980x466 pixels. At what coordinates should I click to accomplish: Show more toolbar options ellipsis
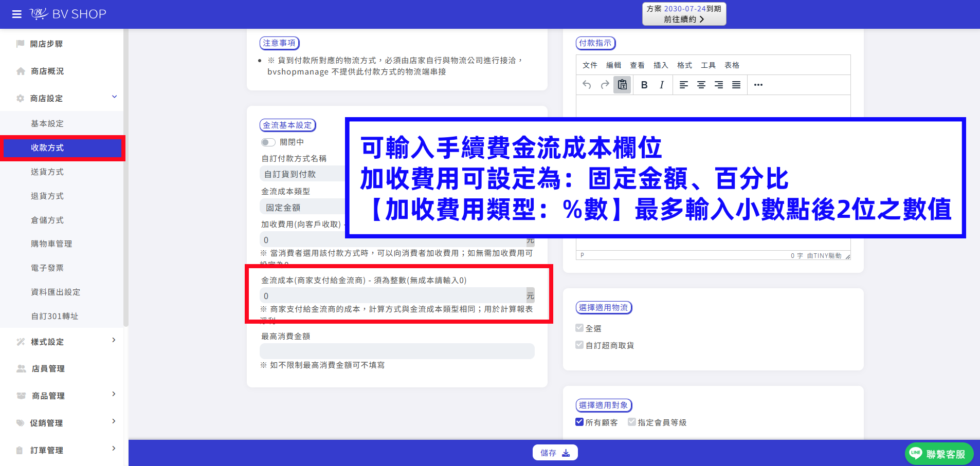[758, 85]
